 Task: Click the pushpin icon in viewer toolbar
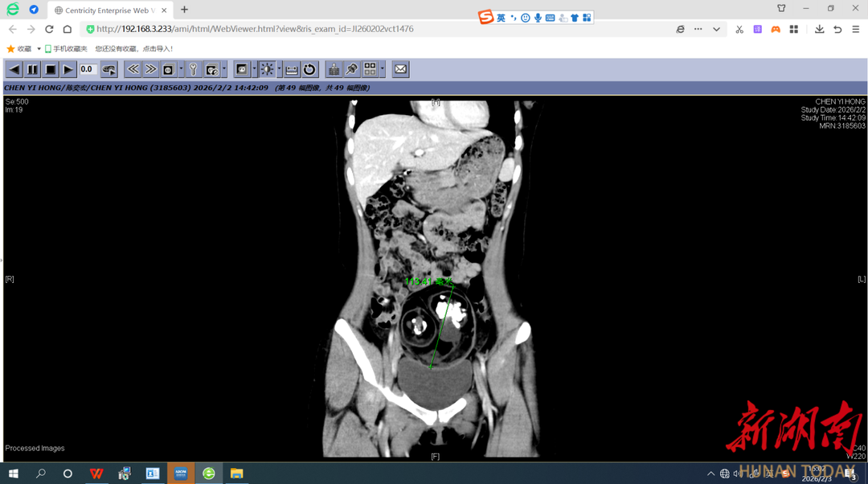point(351,70)
